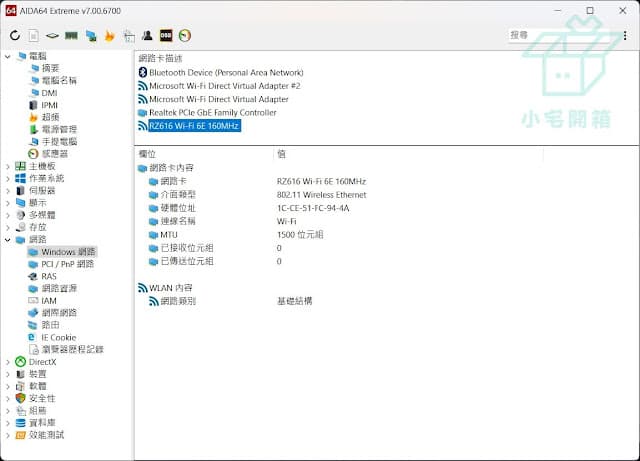
Task: Expand the 顯示 tree node
Action: pos(8,203)
